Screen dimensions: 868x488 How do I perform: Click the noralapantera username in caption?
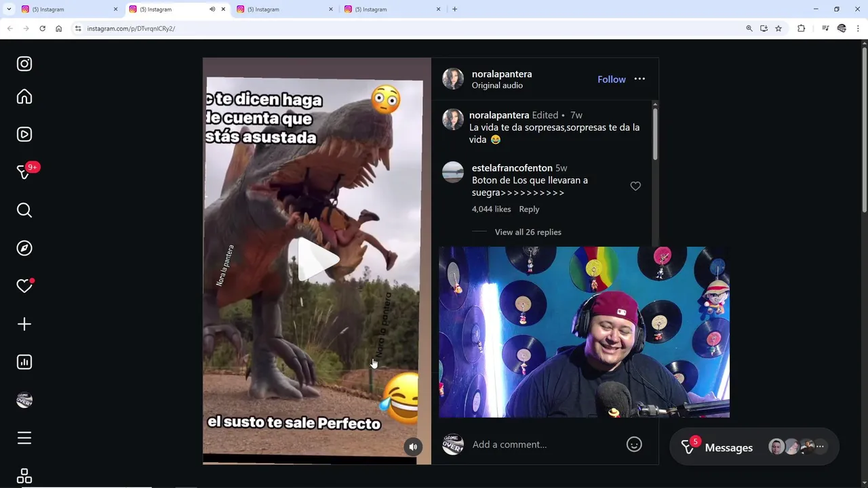point(499,115)
